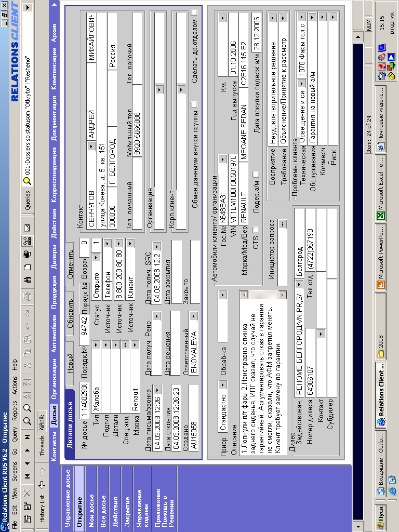Go to the previous record with toolbar arrow
399x532 pixels.
coord(27,463)
